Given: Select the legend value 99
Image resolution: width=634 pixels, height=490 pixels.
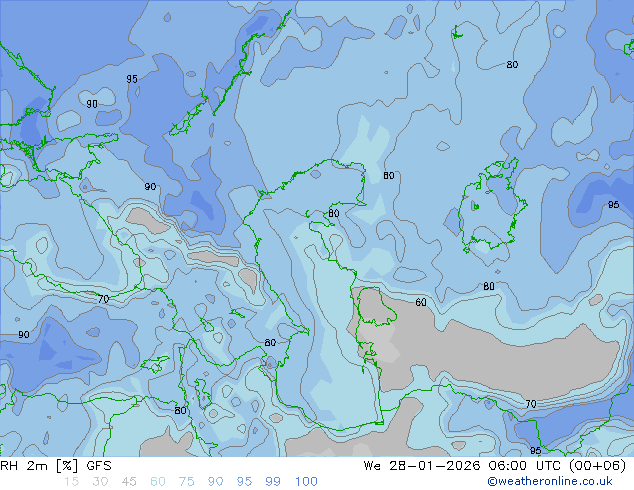Looking at the screenshot, I should click(x=273, y=482).
